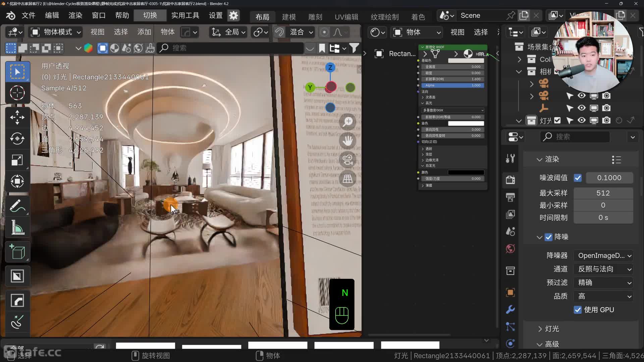The width and height of the screenshot is (644, 362).
Task: Open the Render Properties tab (camera icon)
Action: point(510,180)
